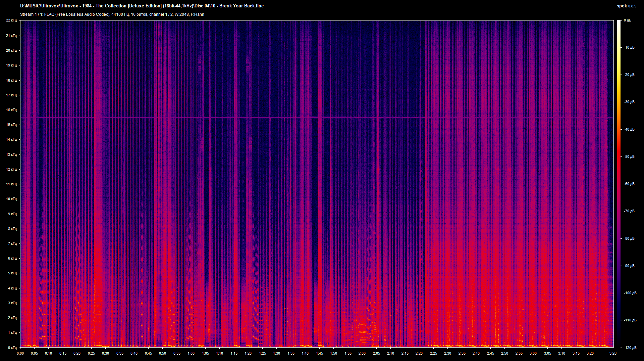Click the 3:28 end timestamp label
Image resolution: width=644 pixels, height=361 pixels.
click(x=613, y=353)
